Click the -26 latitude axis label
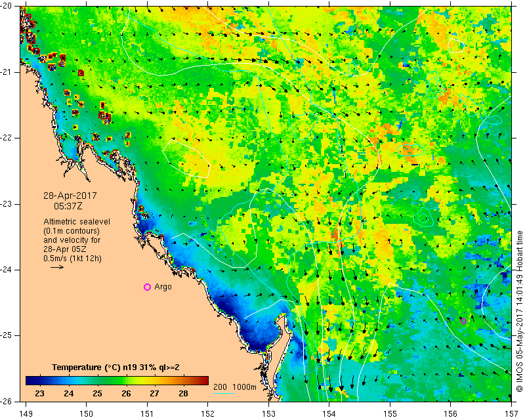 pyautogui.click(x=7, y=401)
